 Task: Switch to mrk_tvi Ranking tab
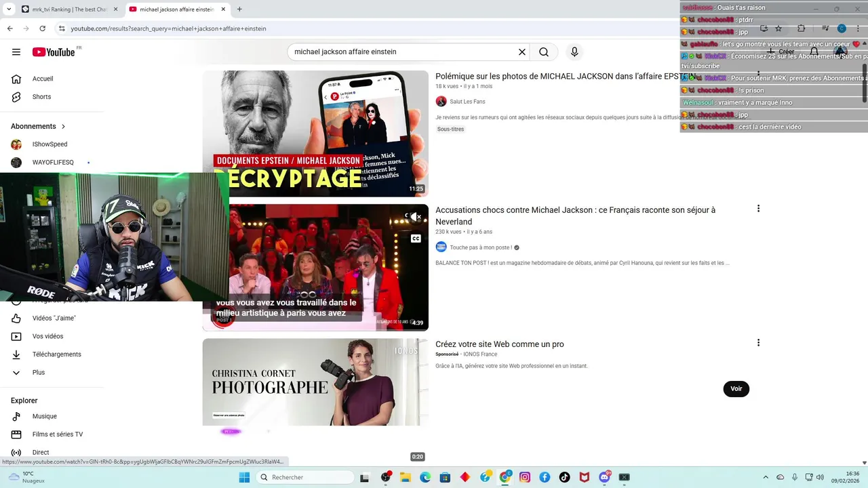[x=68, y=9]
